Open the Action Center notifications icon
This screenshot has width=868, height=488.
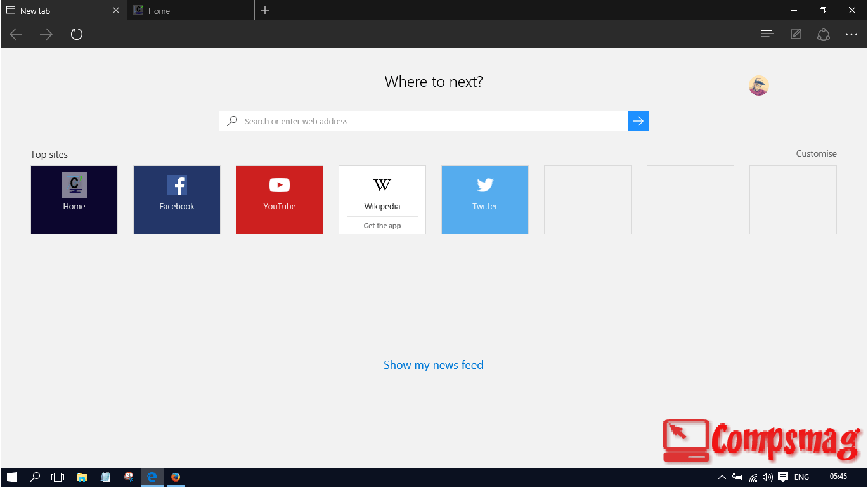[x=783, y=477]
